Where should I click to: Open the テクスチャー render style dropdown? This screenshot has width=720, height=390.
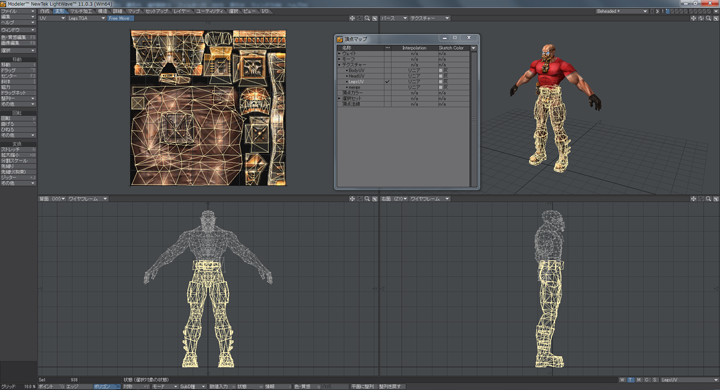[x=429, y=18]
